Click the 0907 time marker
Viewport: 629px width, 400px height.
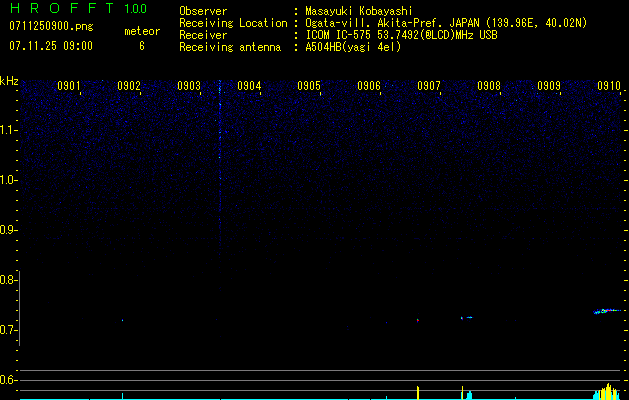[x=428, y=86]
